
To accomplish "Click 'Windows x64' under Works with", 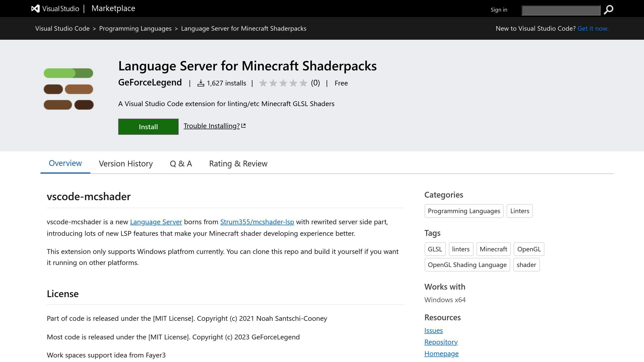I will coord(445,300).
